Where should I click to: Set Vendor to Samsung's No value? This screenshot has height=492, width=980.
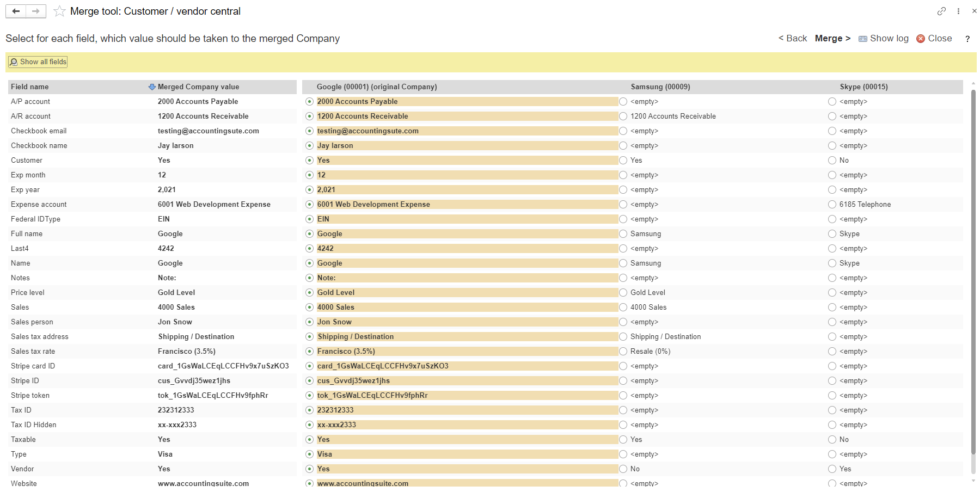tap(623, 469)
